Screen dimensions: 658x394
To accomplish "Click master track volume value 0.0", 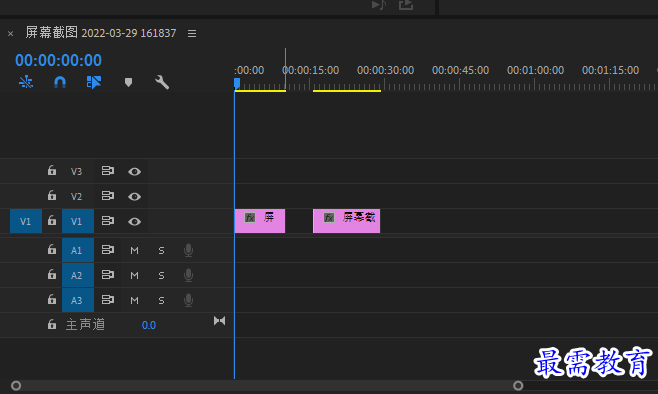I will (x=149, y=325).
